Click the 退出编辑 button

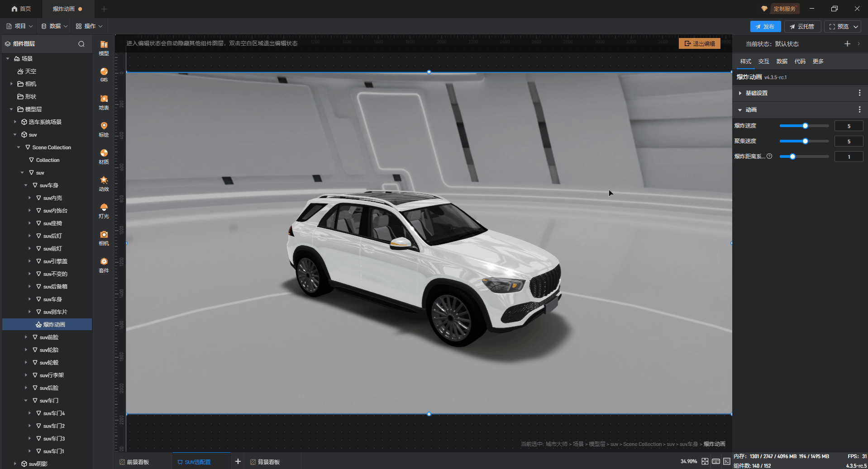coord(700,43)
